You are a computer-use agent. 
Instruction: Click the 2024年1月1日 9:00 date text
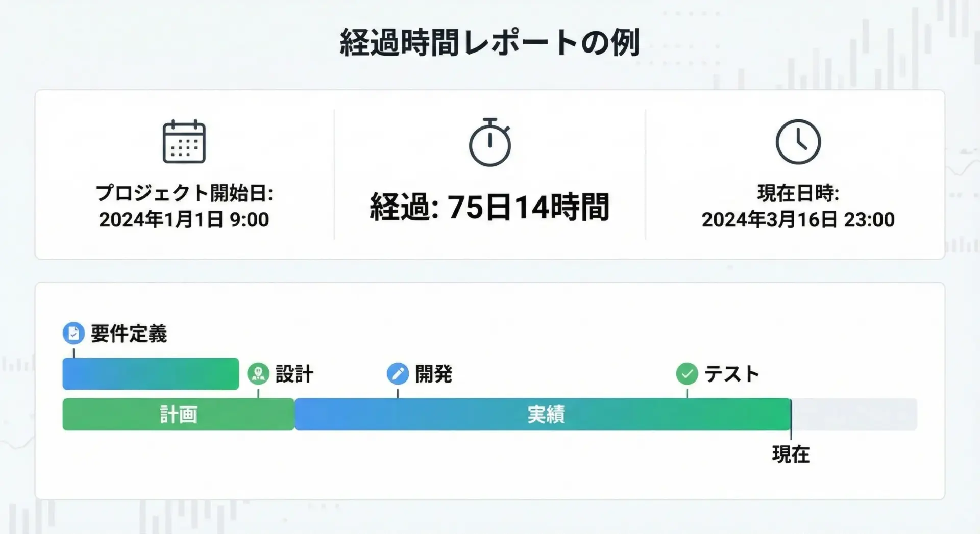184,220
